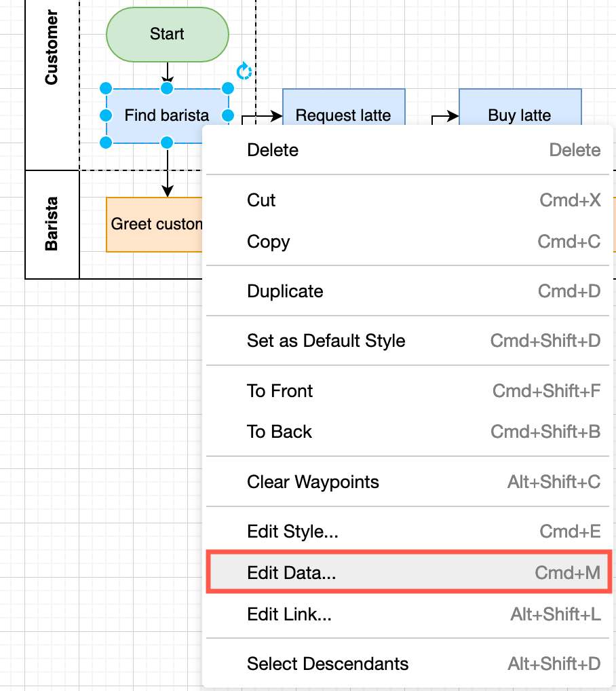
Task: Select the 'Greet customer' task box
Action: [x=156, y=223]
